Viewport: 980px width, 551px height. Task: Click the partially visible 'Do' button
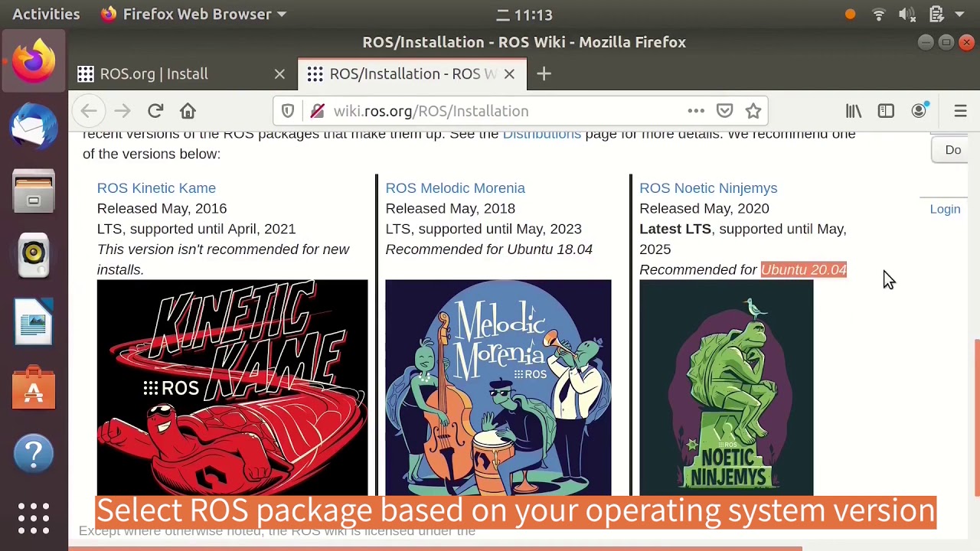(x=950, y=150)
